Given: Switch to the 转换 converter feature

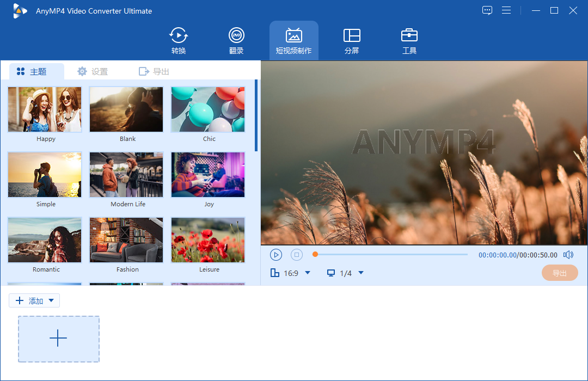Looking at the screenshot, I should [178, 40].
